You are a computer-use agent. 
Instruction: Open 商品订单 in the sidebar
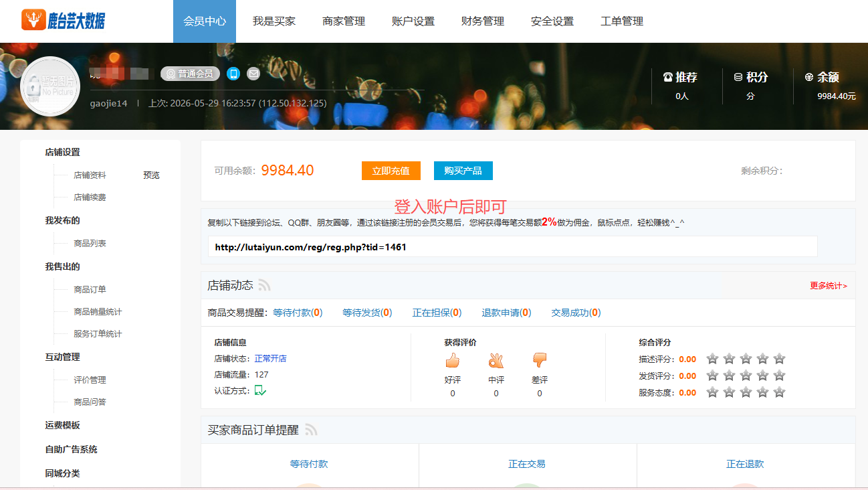click(90, 290)
